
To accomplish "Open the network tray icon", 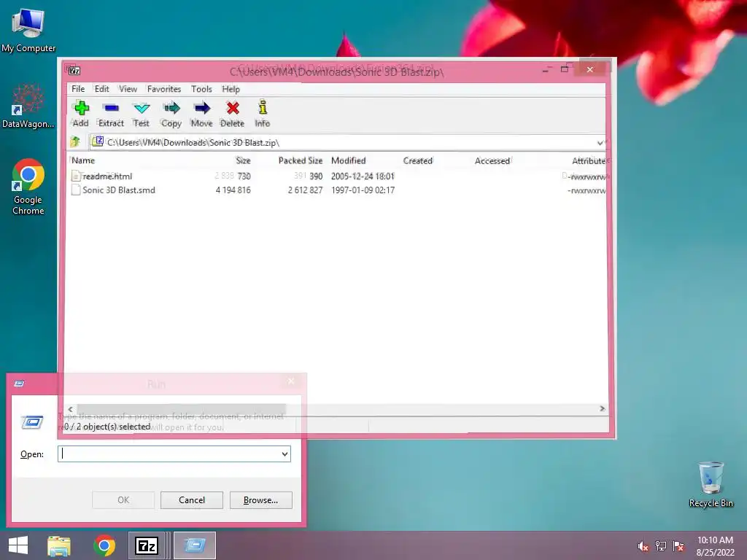I will [x=661, y=546].
